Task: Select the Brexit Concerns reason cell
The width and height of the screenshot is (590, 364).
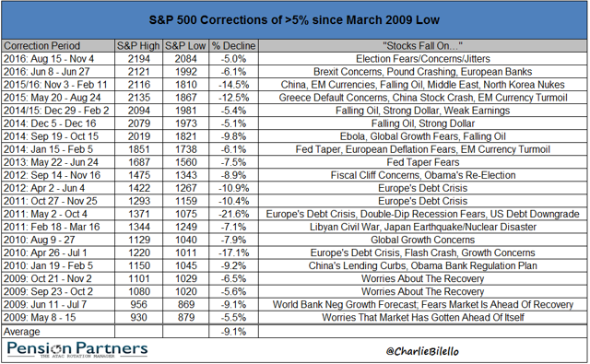Action: click(x=422, y=72)
